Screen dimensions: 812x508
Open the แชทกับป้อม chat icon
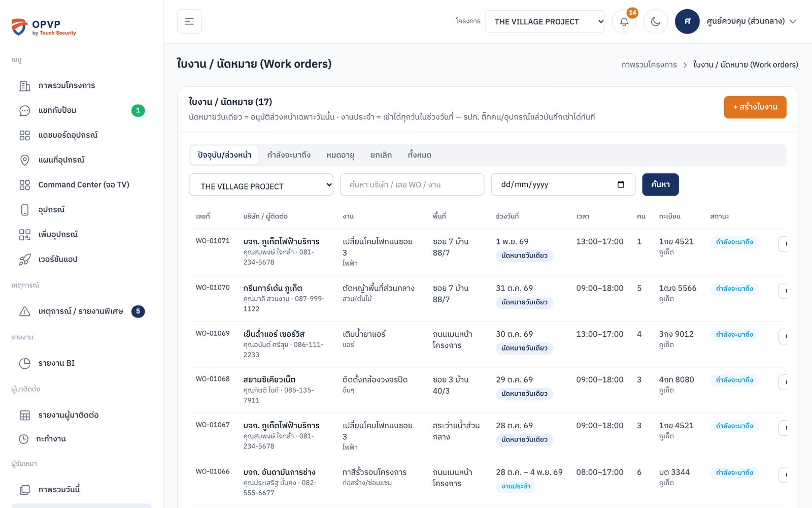tap(25, 111)
